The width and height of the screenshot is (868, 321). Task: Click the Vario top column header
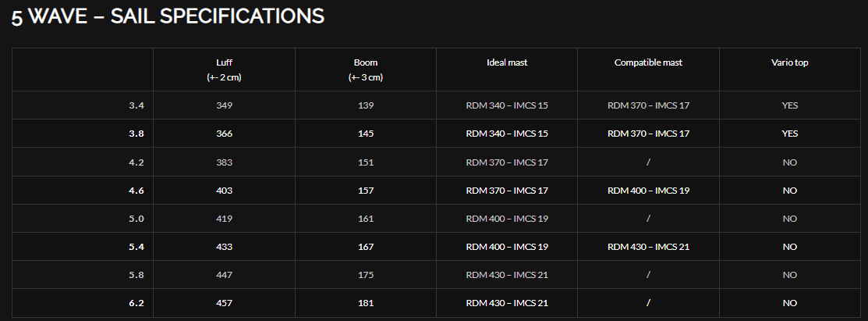[x=790, y=62]
